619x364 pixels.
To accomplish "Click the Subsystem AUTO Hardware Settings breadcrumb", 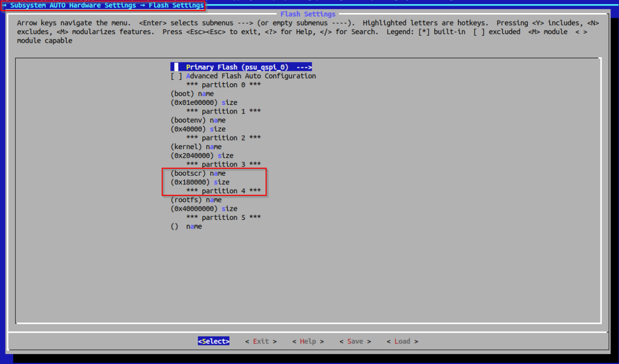I will [x=73, y=6].
